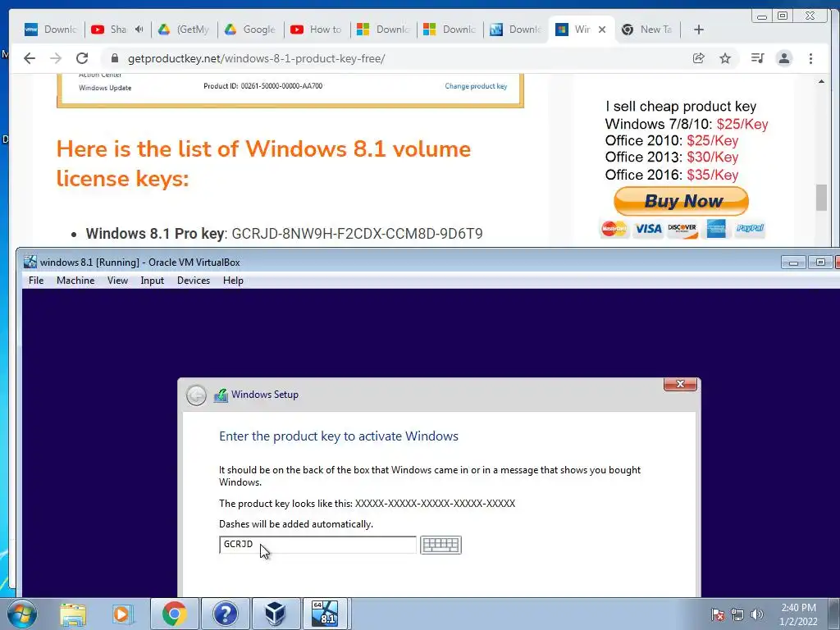840x630 pixels.
Task: Click the Action Center flag tray icon
Action: pos(718,614)
